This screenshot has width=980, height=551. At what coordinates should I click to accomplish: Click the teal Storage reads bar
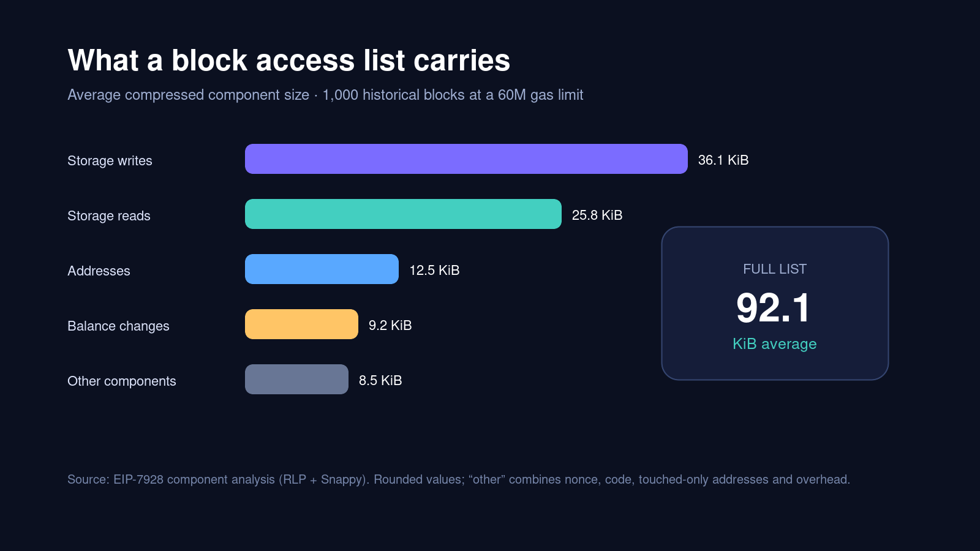point(403,214)
